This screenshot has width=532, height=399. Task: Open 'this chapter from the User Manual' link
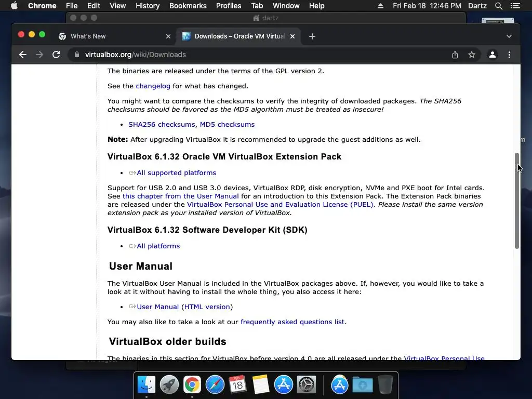180,196
